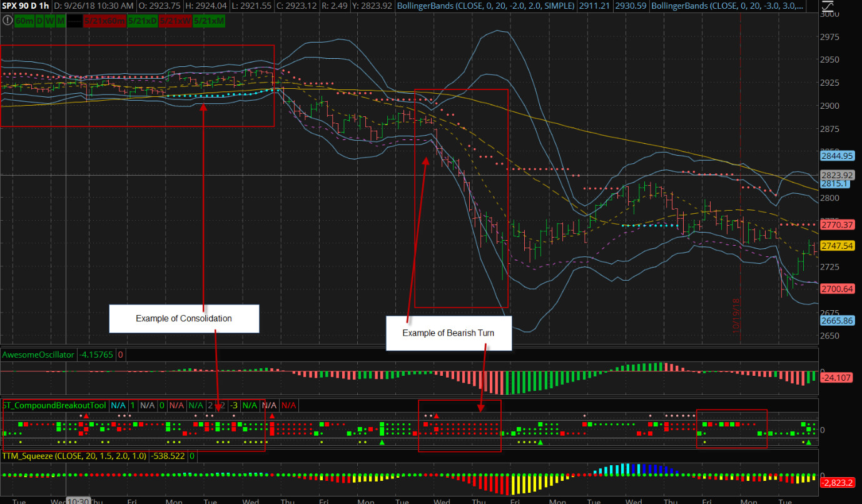
Task: Click the red 2770.37 price bubble
Action: pyautogui.click(x=838, y=224)
